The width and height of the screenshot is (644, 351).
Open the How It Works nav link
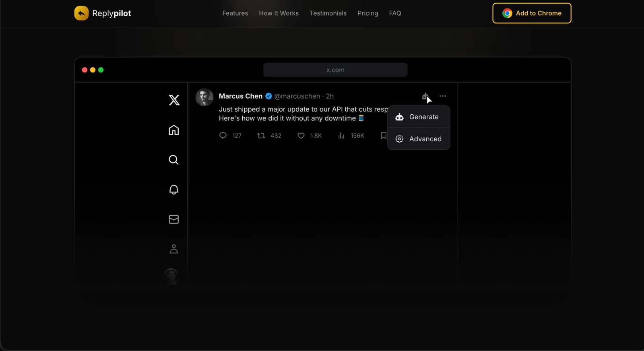279,13
